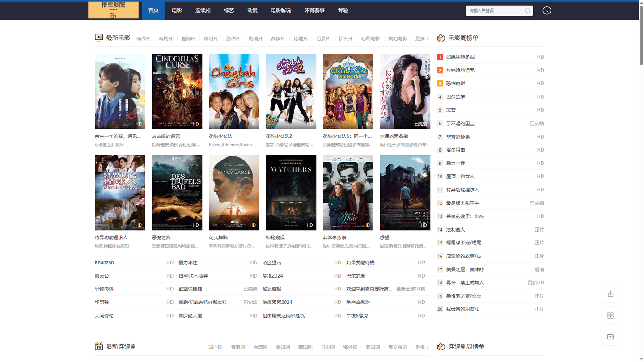The image size is (644, 362).
Task: Switch to the 动漫 tab
Action: (252, 10)
